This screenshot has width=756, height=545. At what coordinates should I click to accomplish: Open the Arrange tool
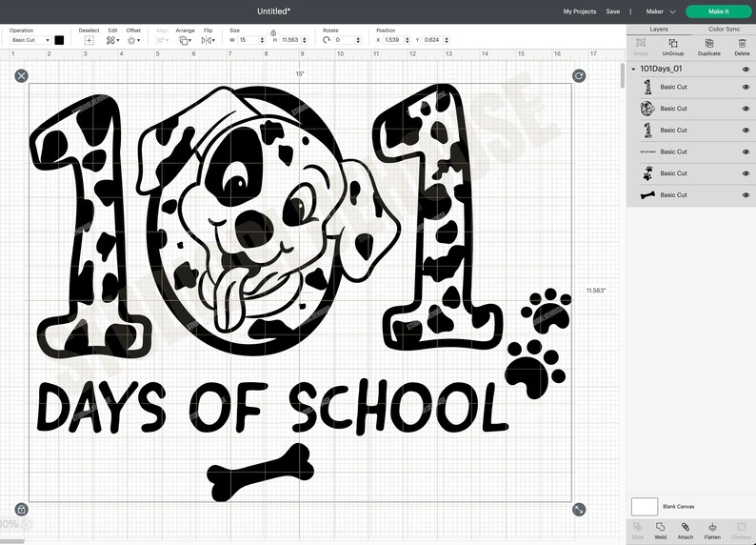[185, 41]
